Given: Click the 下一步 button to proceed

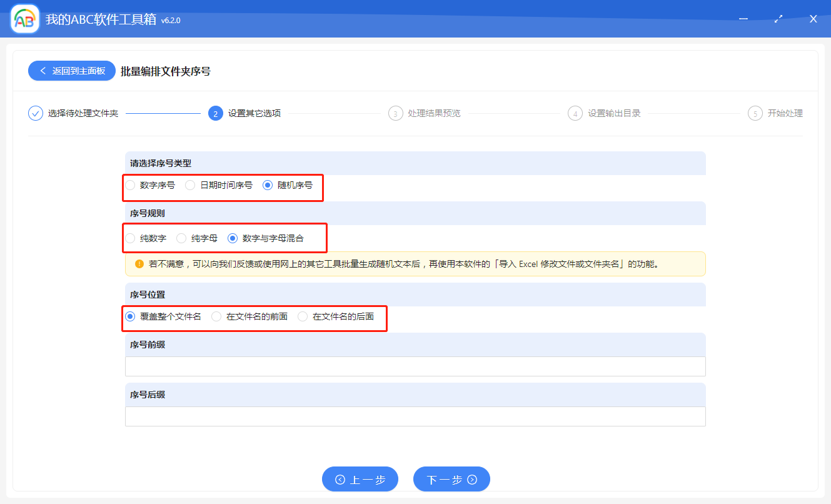Looking at the screenshot, I should click(x=451, y=479).
